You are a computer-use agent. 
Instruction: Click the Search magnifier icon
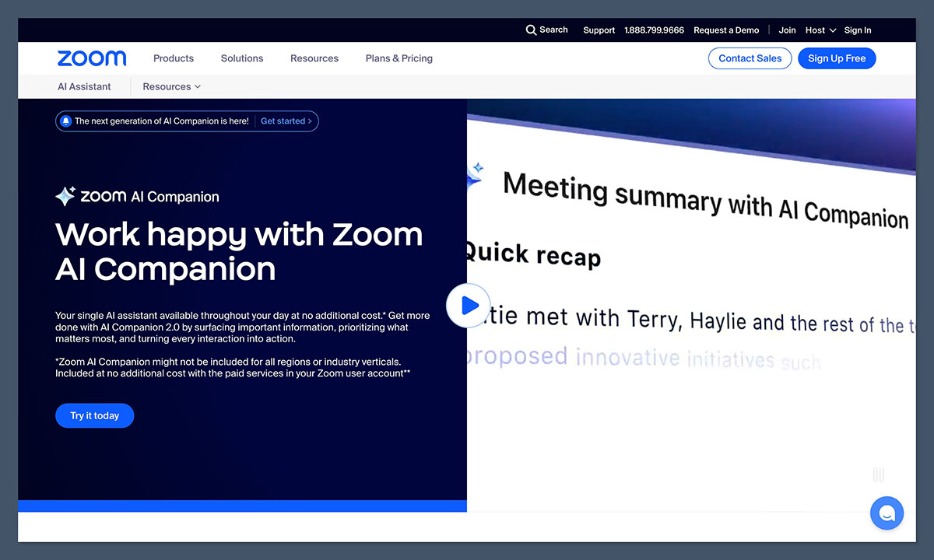(x=531, y=30)
